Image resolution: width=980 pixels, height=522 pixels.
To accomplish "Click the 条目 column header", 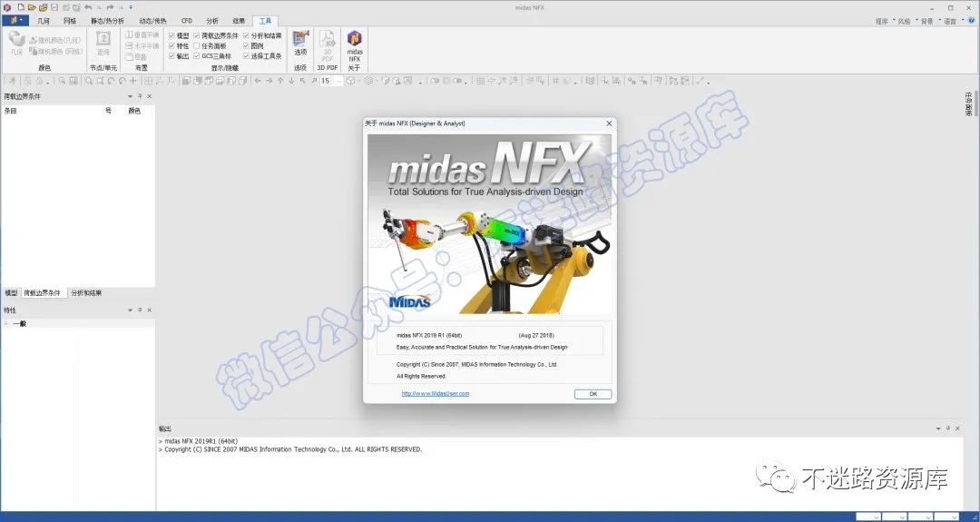I will coord(11,111).
